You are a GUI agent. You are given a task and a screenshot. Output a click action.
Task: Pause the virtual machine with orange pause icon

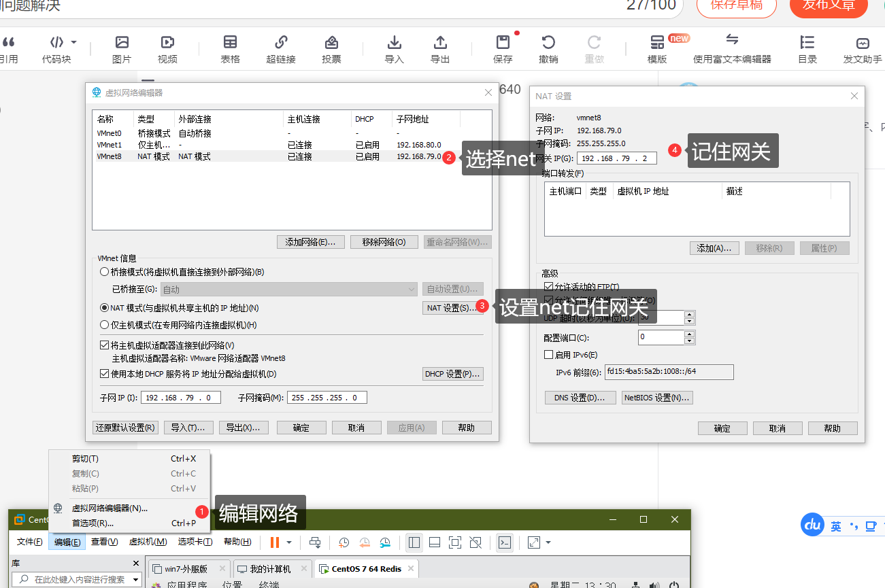275,542
